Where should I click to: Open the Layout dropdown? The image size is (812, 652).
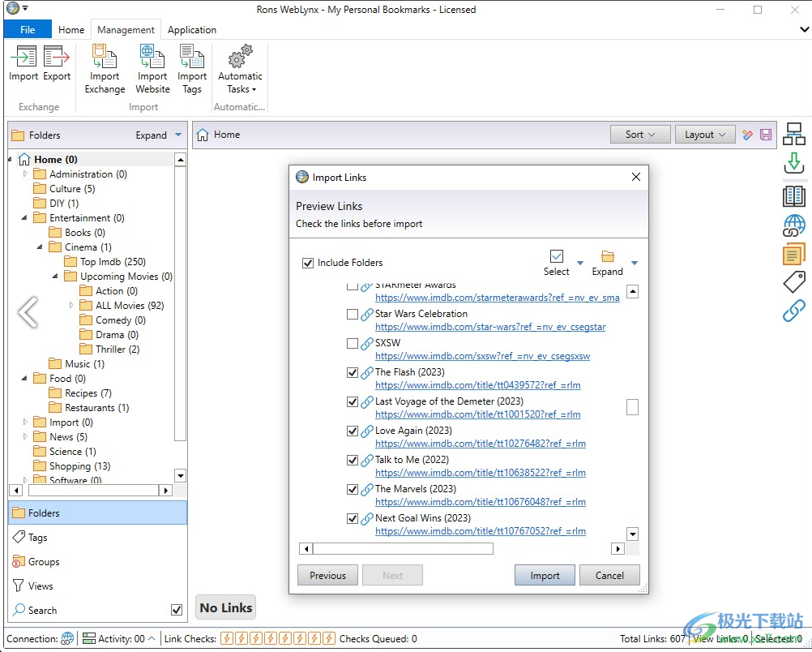705,135
